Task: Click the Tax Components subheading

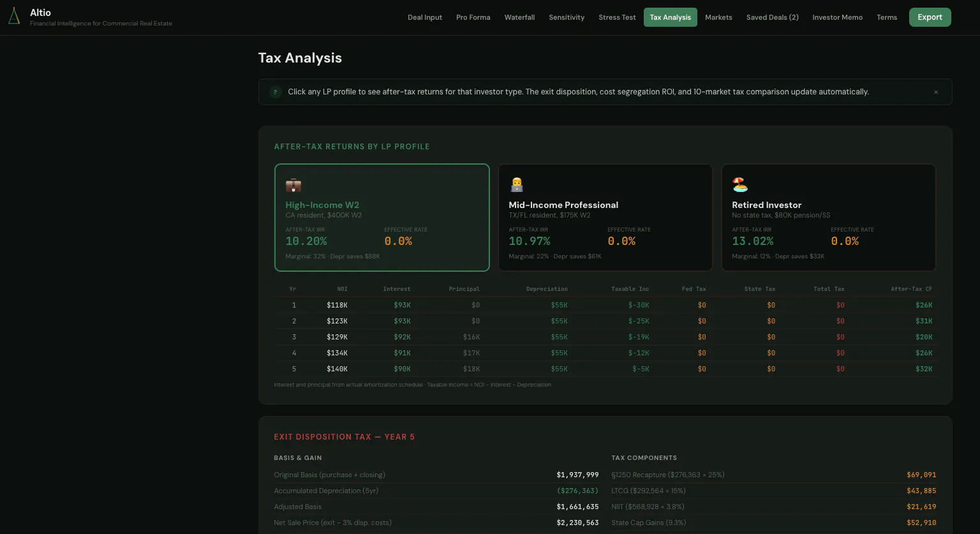Action: click(x=644, y=458)
